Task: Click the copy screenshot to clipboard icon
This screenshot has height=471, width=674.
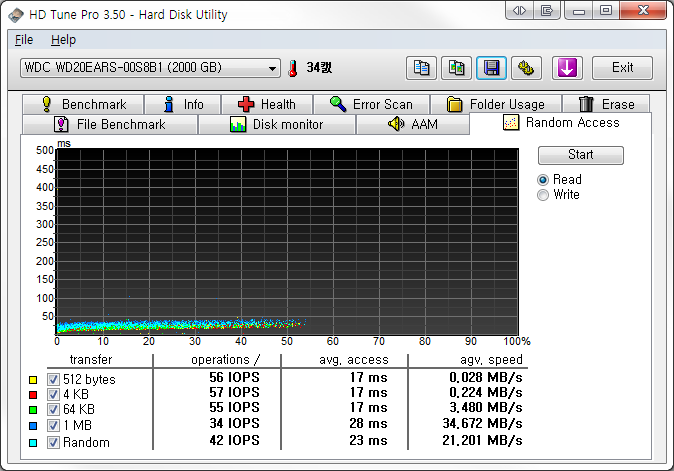Action: 456,68
